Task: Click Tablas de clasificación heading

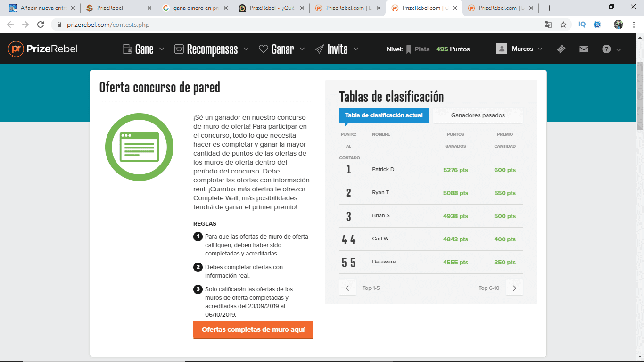Action: click(391, 97)
